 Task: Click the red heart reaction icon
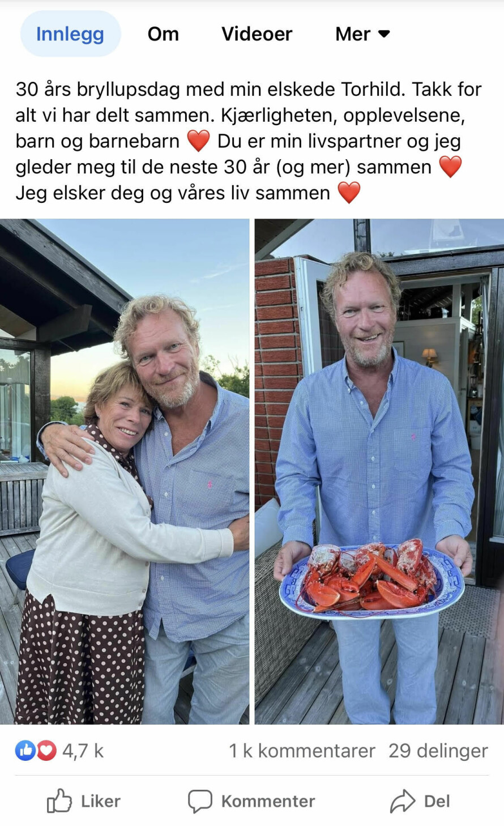click(46, 751)
